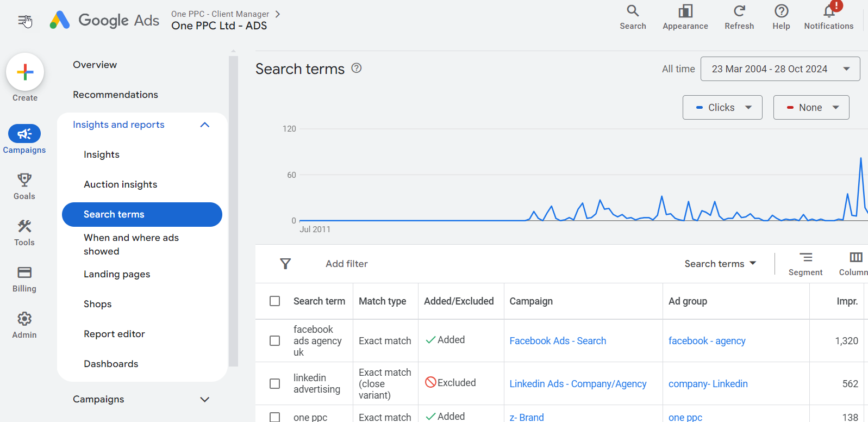Open Insights menu item
868x422 pixels.
point(102,155)
